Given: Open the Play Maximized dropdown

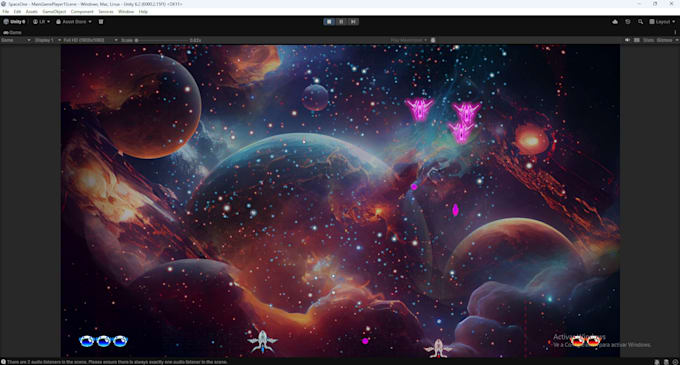Looking at the screenshot, I should pyautogui.click(x=409, y=40).
